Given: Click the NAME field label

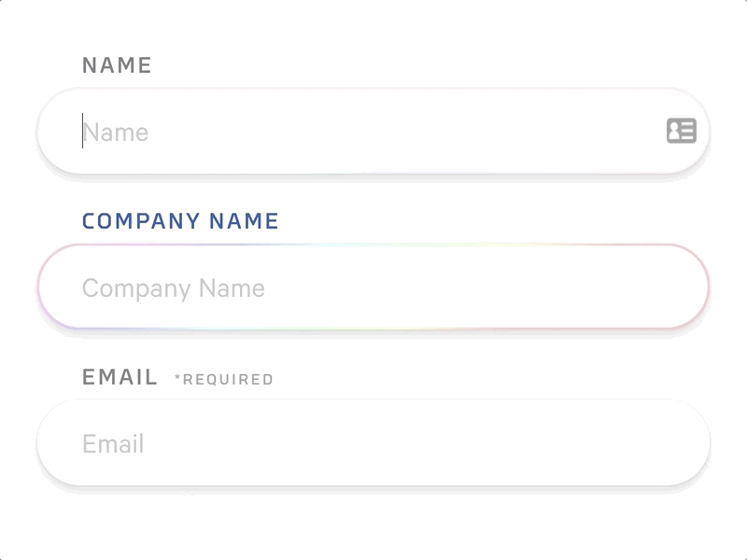Looking at the screenshot, I should point(116,65).
